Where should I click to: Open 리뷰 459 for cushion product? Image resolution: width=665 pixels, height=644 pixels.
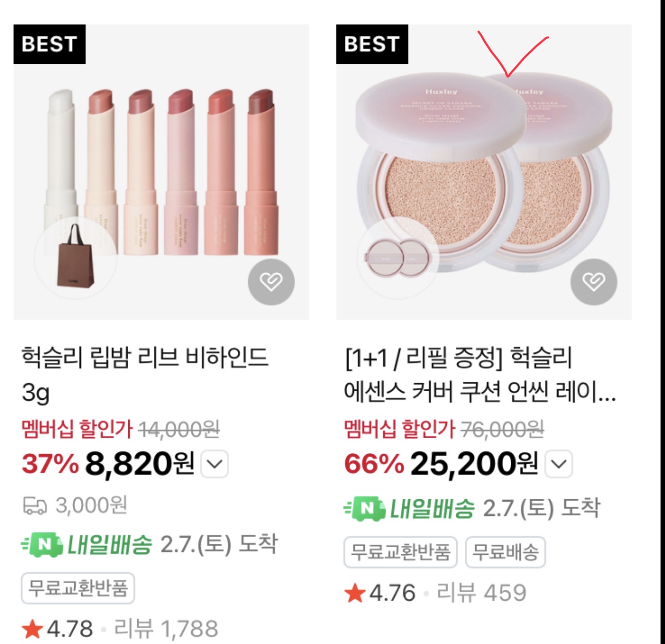pos(481,593)
